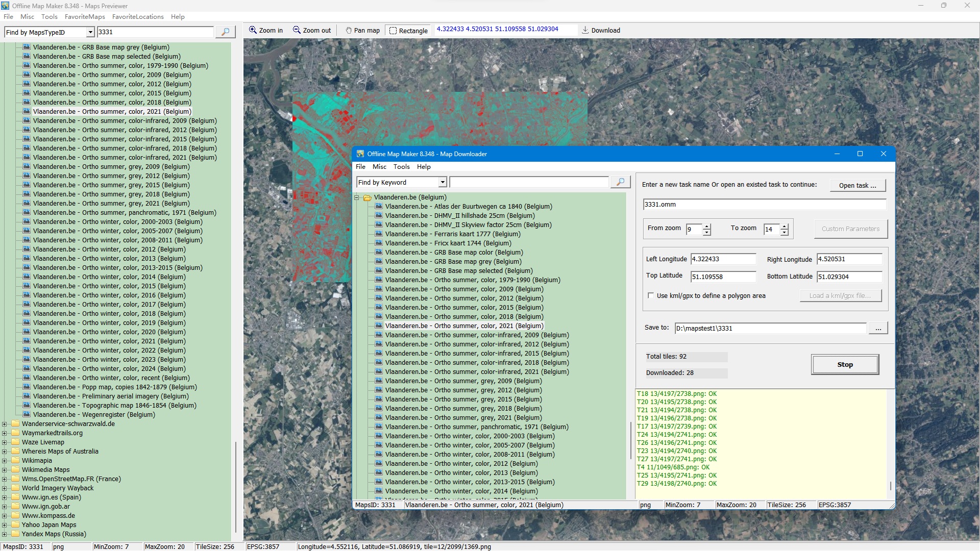Viewport: 980px width, 551px height.
Task: Open the FavoriteMaps menu
Action: pyautogui.click(x=85, y=16)
